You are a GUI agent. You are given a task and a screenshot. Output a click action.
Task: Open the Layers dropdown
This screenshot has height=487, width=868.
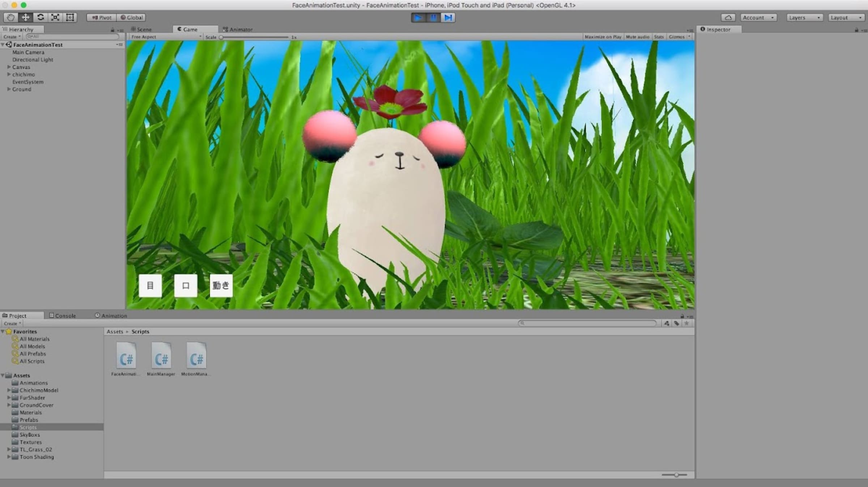click(804, 17)
